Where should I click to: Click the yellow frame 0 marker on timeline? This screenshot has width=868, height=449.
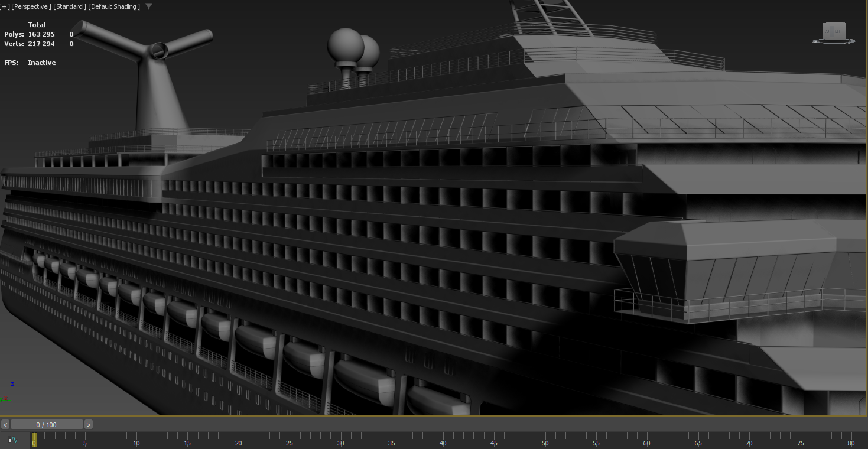coord(34,438)
